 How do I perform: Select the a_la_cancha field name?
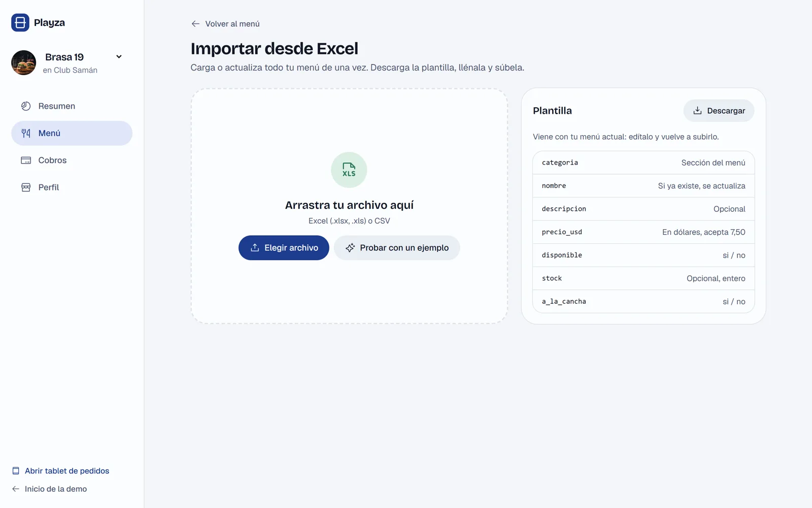pyautogui.click(x=564, y=302)
